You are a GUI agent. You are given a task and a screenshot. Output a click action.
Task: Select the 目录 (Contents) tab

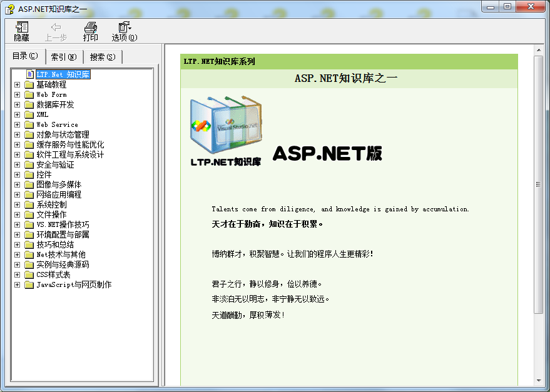pyautogui.click(x=25, y=56)
